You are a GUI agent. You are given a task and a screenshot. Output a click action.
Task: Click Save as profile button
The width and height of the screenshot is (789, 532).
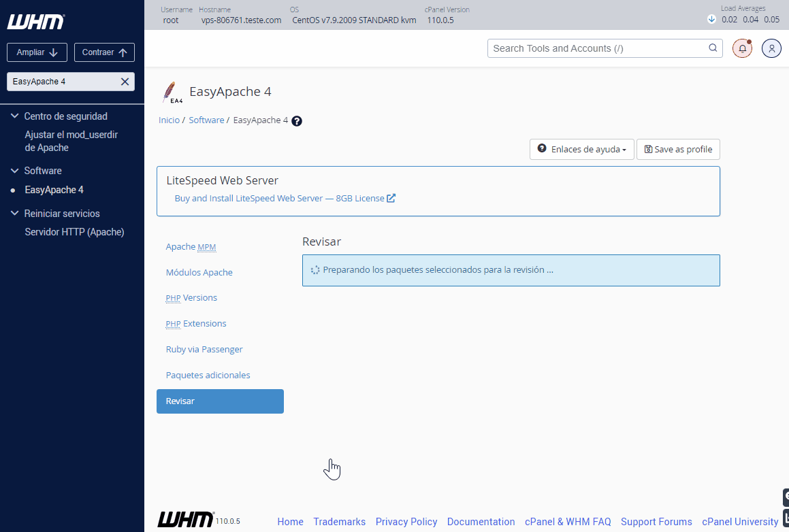click(678, 150)
